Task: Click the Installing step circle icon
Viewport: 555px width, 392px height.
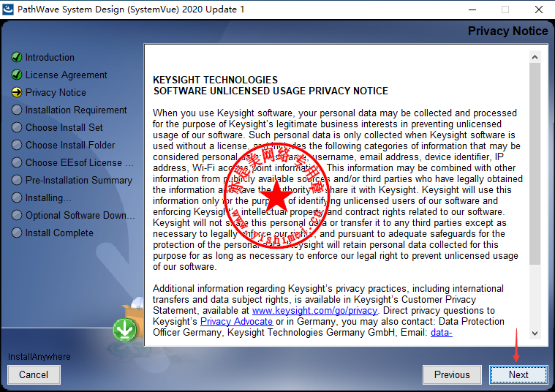Action: [17, 197]
